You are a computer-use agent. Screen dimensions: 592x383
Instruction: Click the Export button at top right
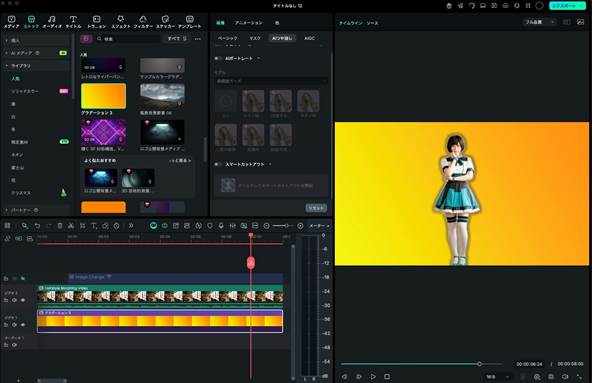pos(567,6)
